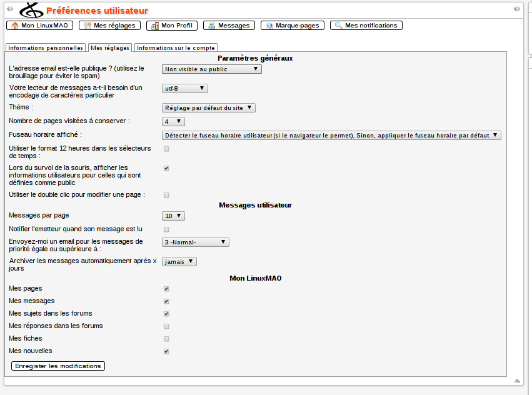Switch to Informations sur le compte tab
The height and width of the screenshot is (395, 532).
point(176,48)
